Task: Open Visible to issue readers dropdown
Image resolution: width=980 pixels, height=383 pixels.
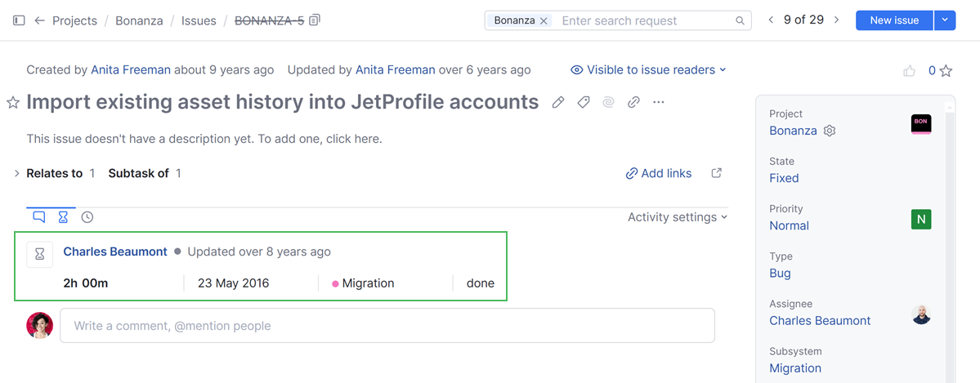Action: click(x=648, y=70)
